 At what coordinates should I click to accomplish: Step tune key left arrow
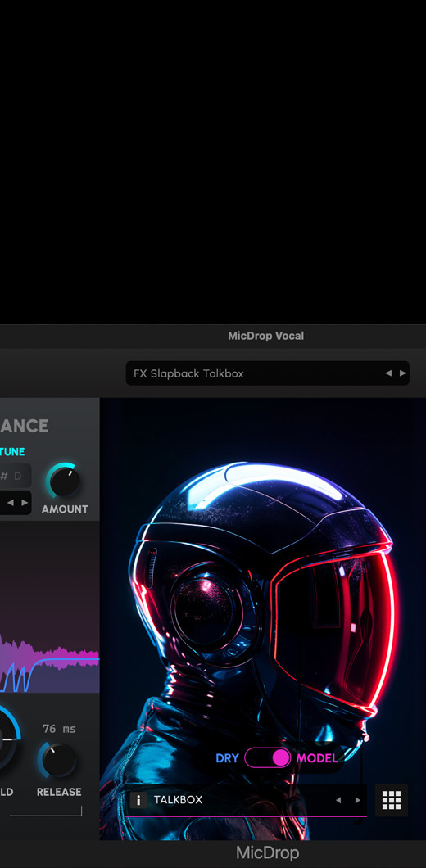pos(10,503)
